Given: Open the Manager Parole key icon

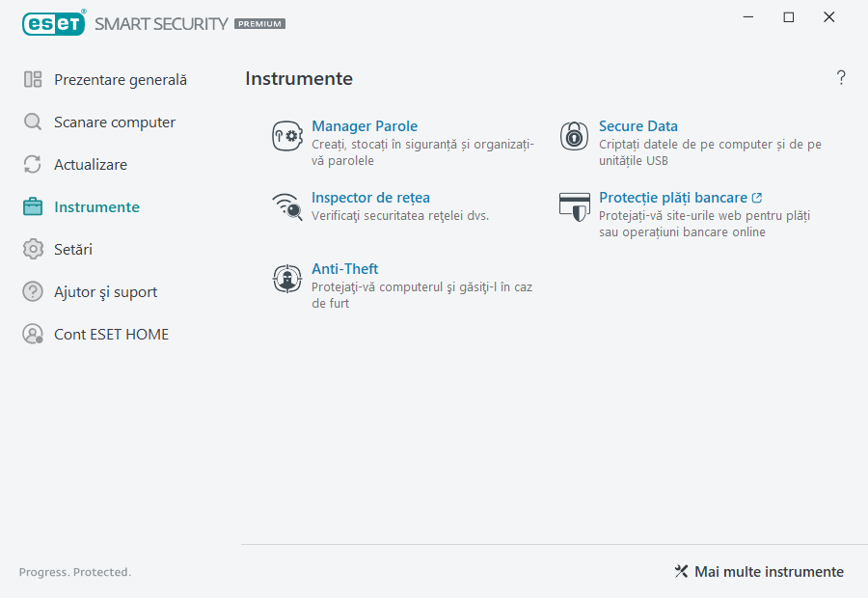Looking at the screenshot, I should click(286, 135).
